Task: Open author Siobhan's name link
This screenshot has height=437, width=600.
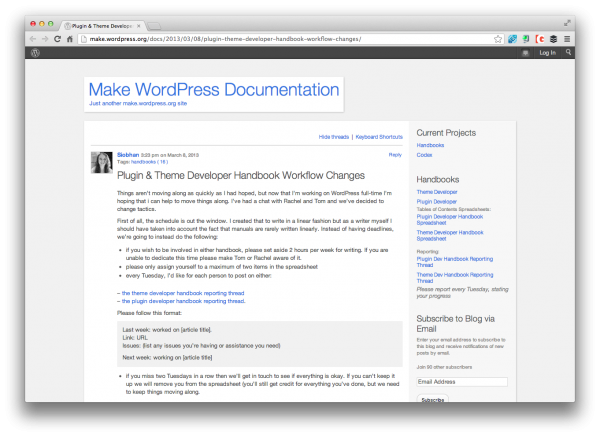Action: click(128, 155)
